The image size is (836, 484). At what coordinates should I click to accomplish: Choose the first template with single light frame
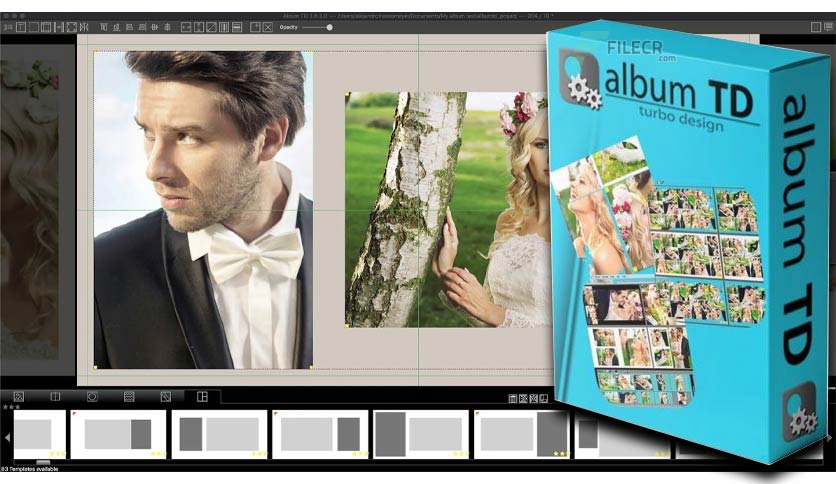(x=39, y=434)
